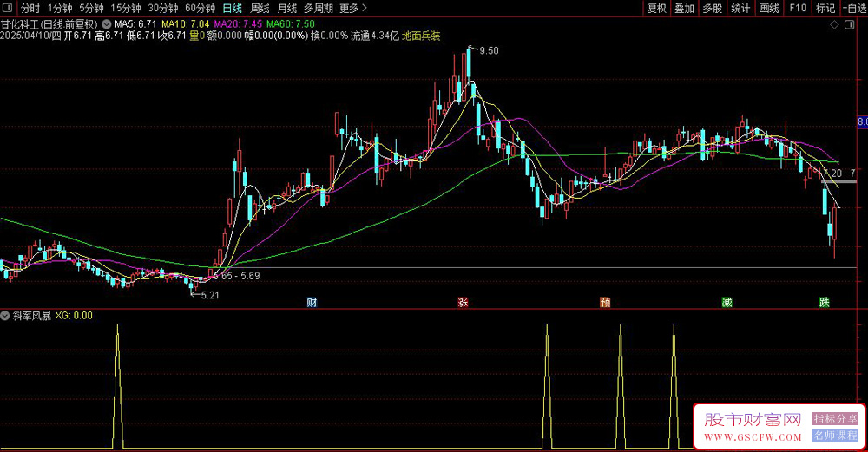
Task: Expand the 斜率风暴 indicator dropdown
Action: click(x=5, y=316)
